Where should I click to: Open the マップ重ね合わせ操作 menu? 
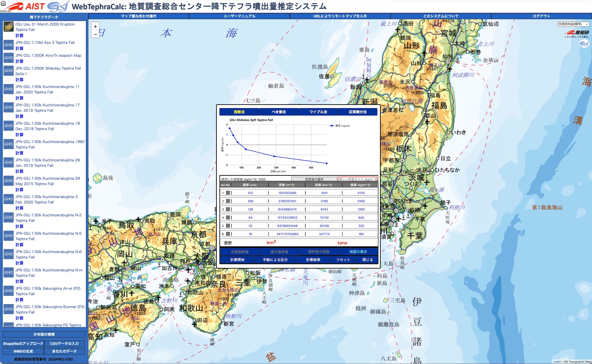coord(139,16)
